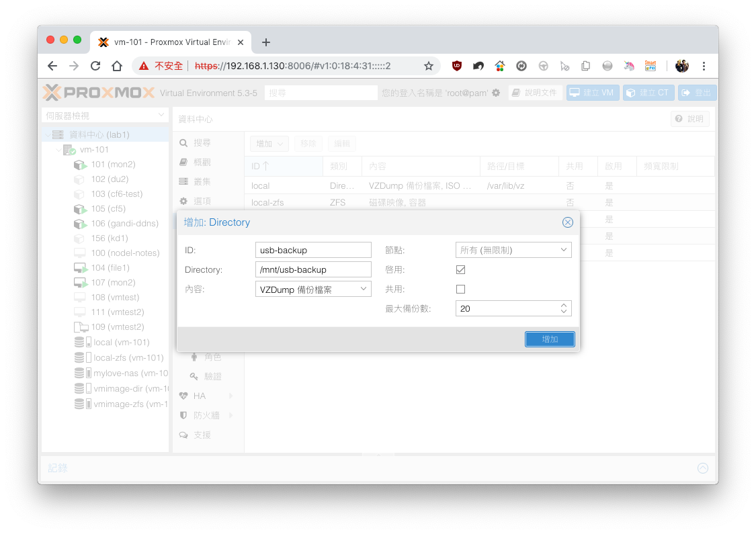Open browser home page icon

pos(117,66)
